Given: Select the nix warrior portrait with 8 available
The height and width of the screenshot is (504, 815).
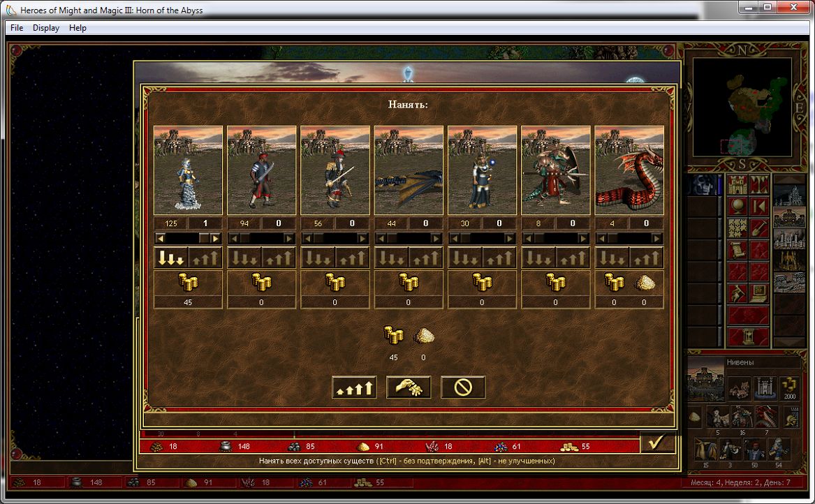Looking at the screenshot, I should 556,170.
